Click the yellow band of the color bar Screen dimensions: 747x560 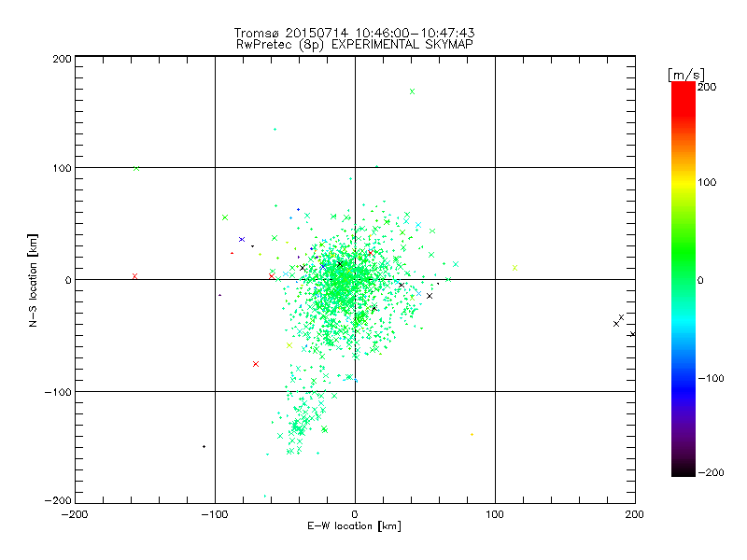[684, 183]
